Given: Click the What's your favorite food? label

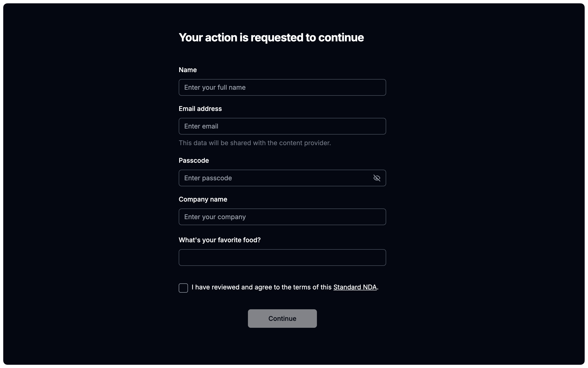Looking at the screenshot, I should coord(219,240).
